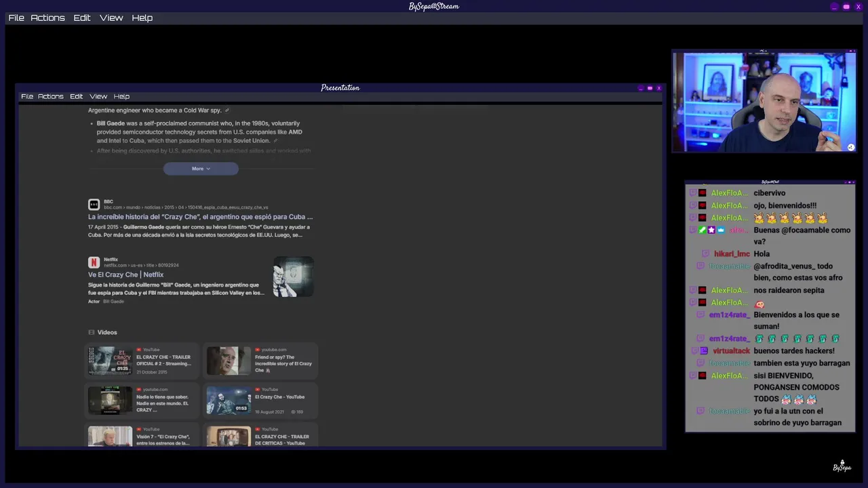The image size is (868, 488).
Task: Click username "virtualtack" in the chat
Action: pos(731,351)
